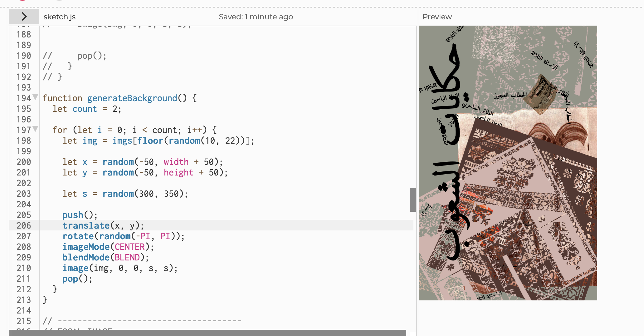
Task: Click the 'Saved: 1 minute ago' status
Action: [x=256, y=17]
